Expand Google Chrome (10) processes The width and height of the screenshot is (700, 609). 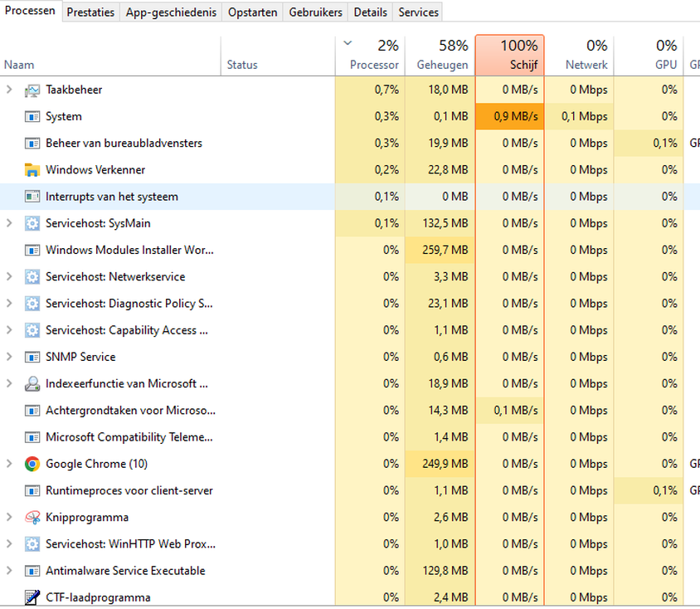tap(9, 464)
